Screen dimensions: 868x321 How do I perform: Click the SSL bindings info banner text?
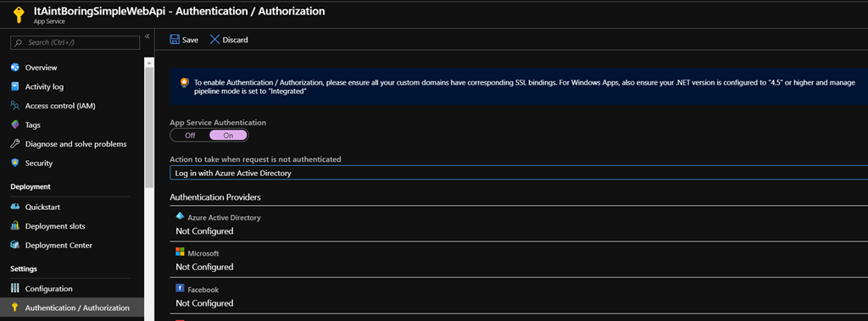click(525, 86)
